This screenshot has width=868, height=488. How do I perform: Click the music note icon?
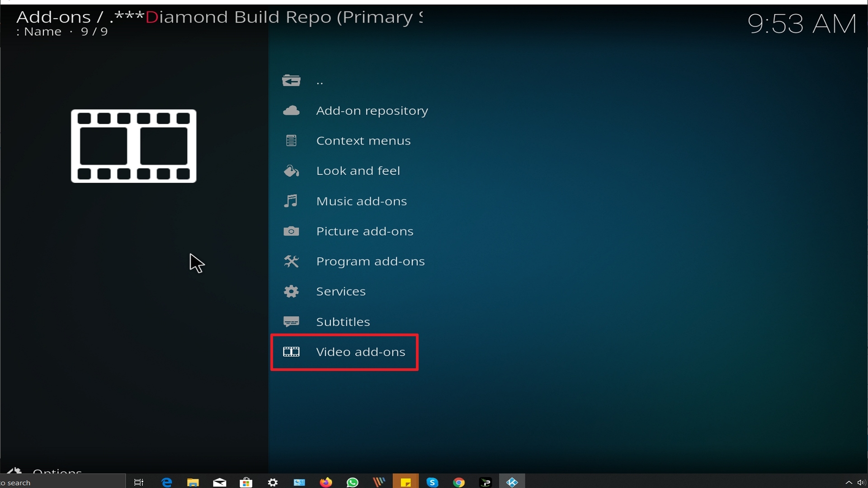pyautogui.click(x=291, y=201)
